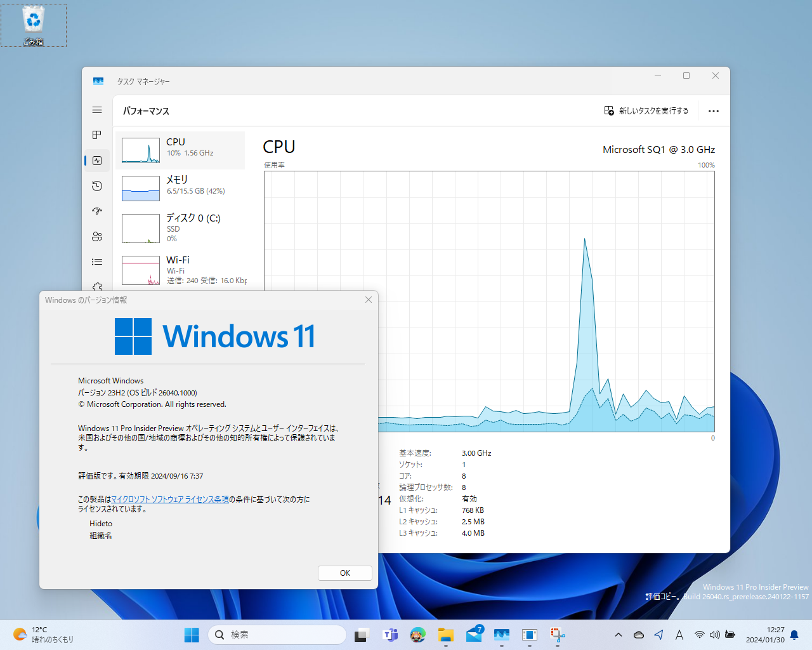The image size is (812, 650).
Task: Select the Wi-Fi performance item
Action: [180, 270]
